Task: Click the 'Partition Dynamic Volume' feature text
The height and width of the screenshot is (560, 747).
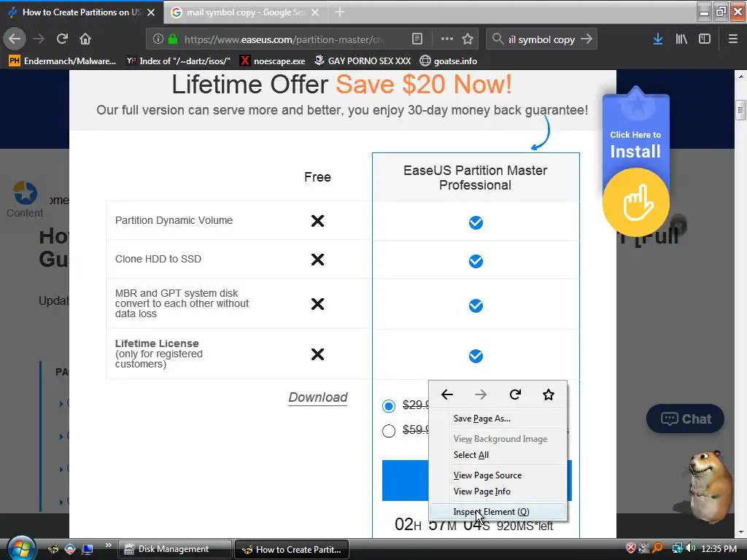Action: coord(174,220)
